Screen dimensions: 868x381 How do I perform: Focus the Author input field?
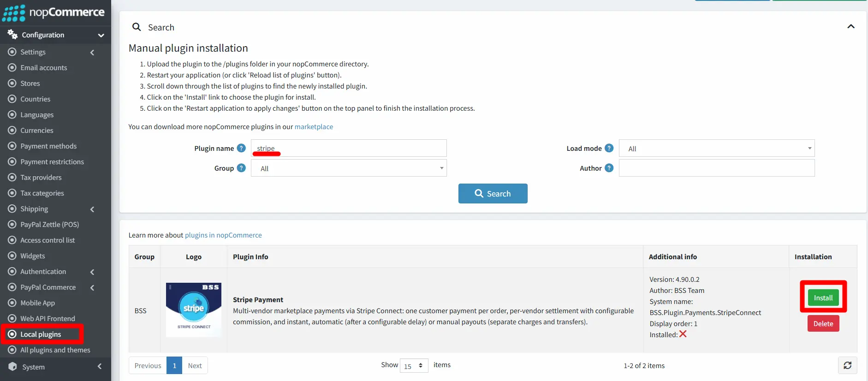pyautogui.click(x=717, y=168)
